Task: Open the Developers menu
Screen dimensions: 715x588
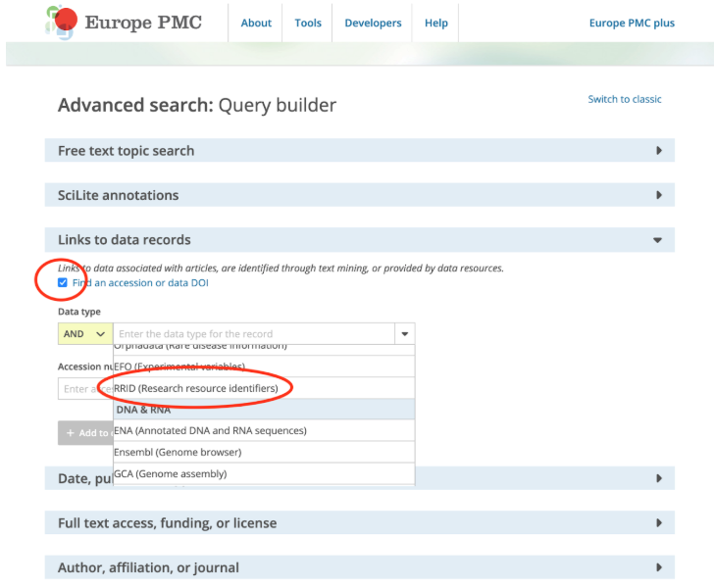Action: [373, 23]
